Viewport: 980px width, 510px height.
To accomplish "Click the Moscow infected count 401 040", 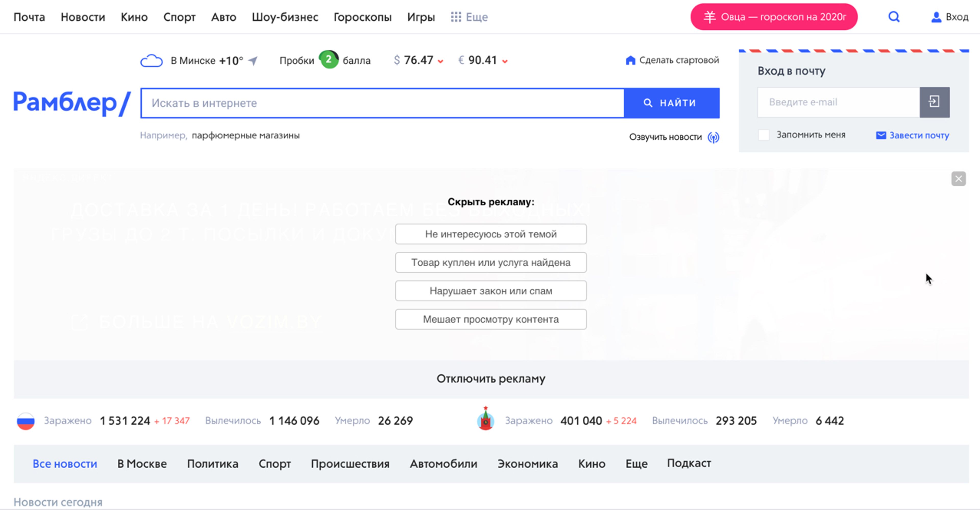I will (x=581, y=421).
